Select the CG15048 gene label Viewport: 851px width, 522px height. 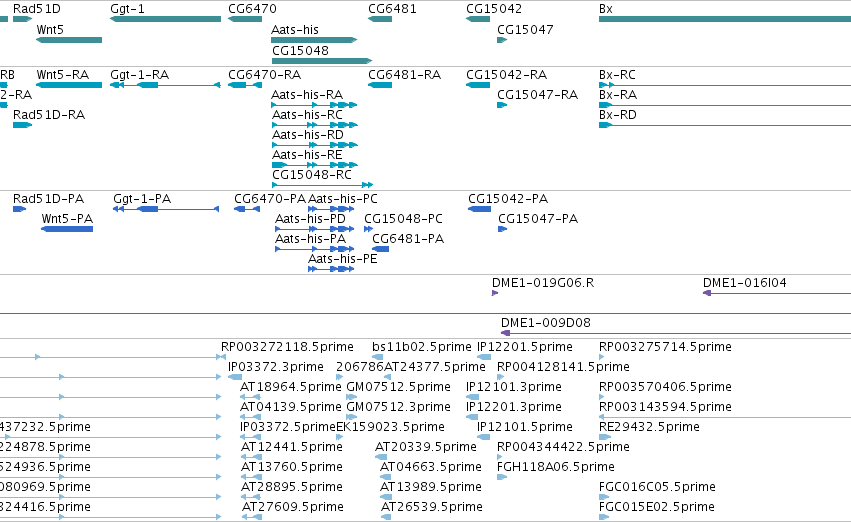click(301, 50)
